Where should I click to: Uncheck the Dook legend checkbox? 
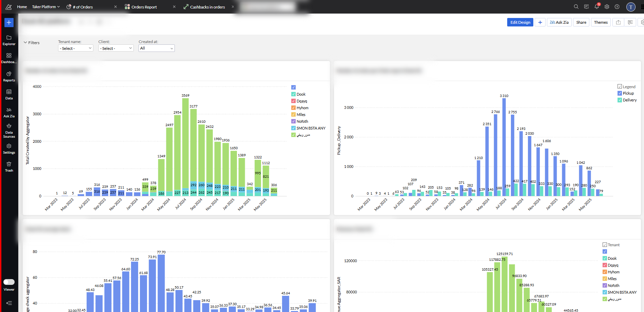point(293,94)
